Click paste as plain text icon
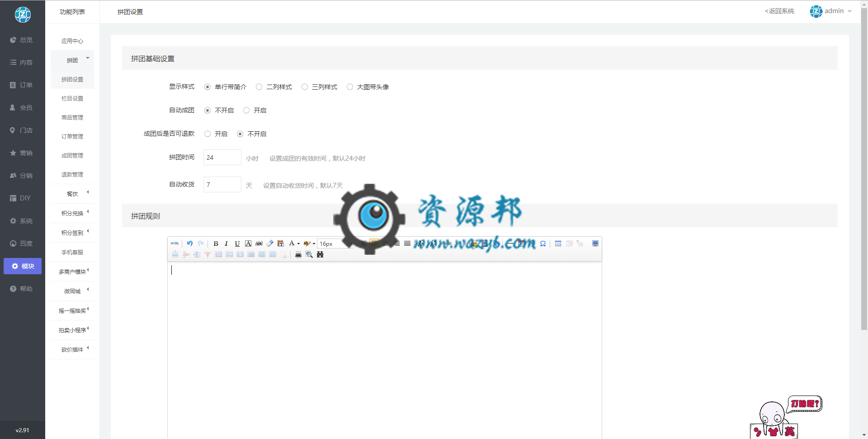Image resolution: width=868 pixels, height=439 pixels. [x=281, y=243]
